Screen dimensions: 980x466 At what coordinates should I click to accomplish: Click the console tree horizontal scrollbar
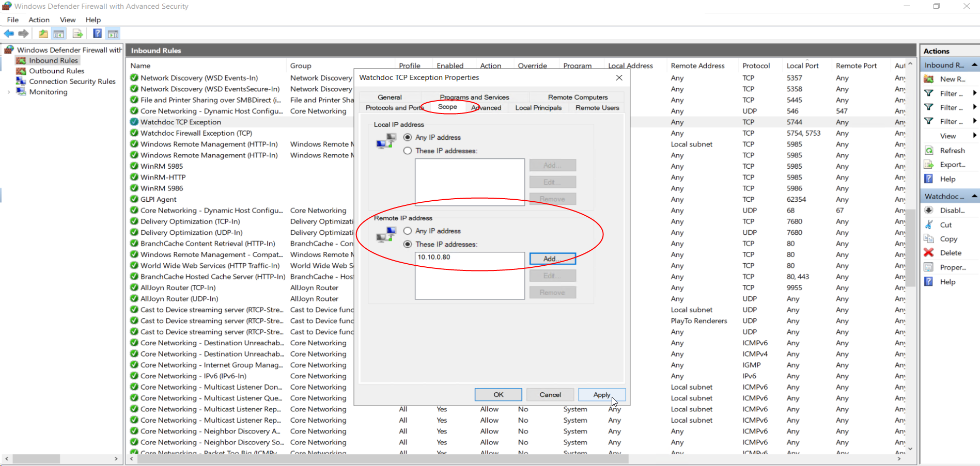(36, 458)
